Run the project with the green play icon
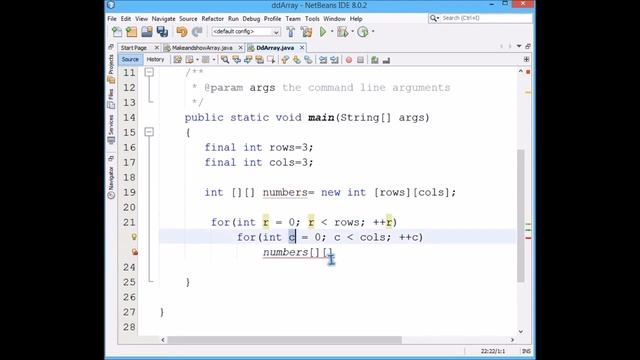 click(x=323, y=31)
